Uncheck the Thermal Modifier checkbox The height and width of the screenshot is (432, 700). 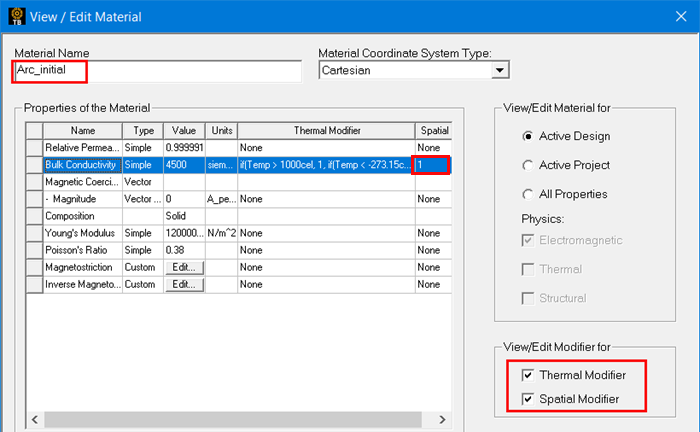click(528, 375)
